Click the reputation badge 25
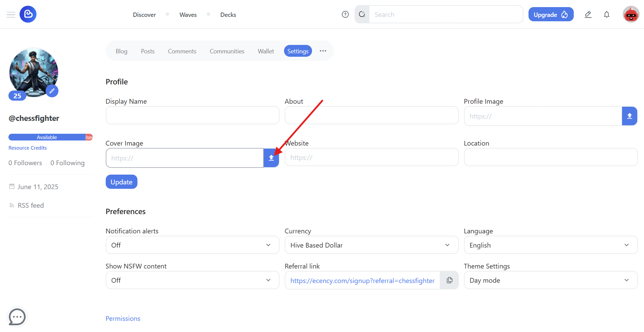The height and width of the screenshot is (332, 644). click(17, 96)
